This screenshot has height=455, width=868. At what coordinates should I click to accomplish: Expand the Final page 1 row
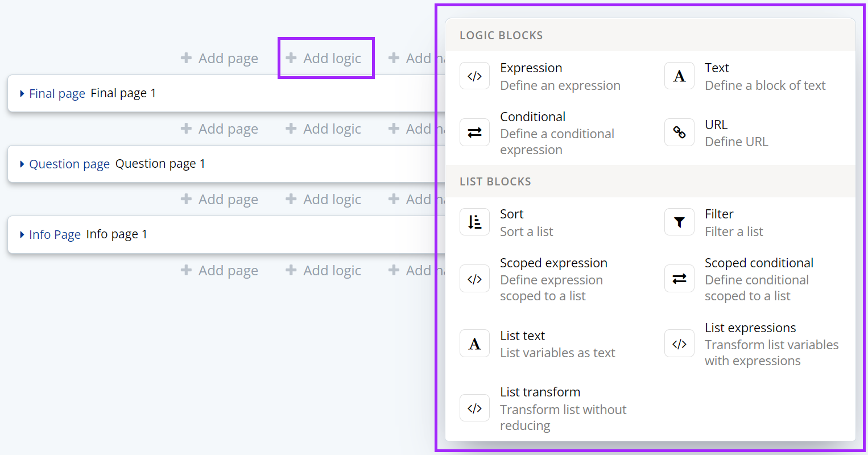tap(22, 93)
